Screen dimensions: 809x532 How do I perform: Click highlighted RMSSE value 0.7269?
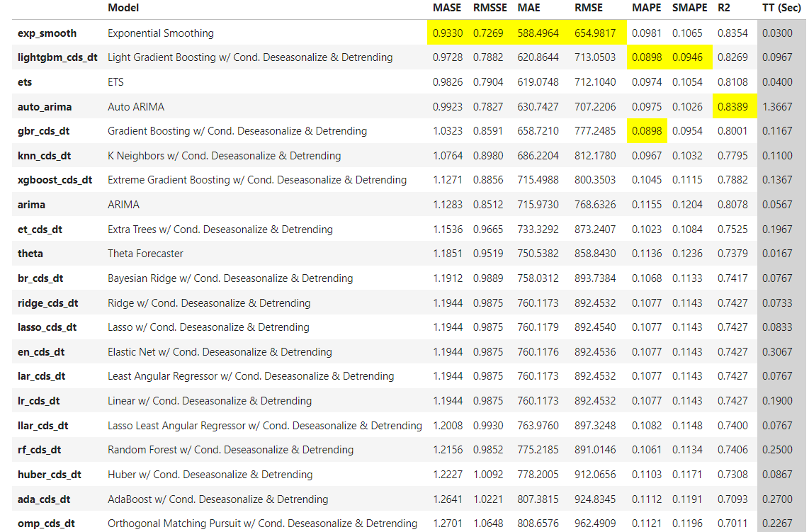488,33
